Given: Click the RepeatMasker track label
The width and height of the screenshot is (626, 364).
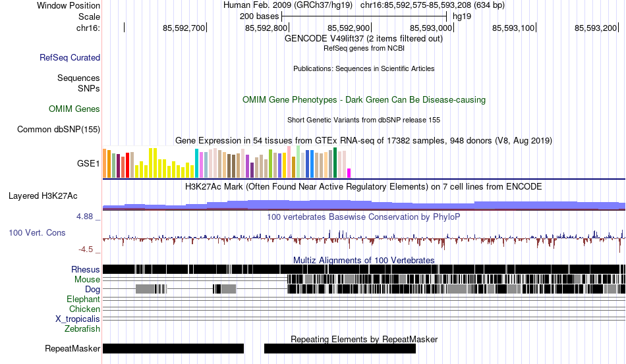Looking at the screenshot, I should [x=72, y=348].
